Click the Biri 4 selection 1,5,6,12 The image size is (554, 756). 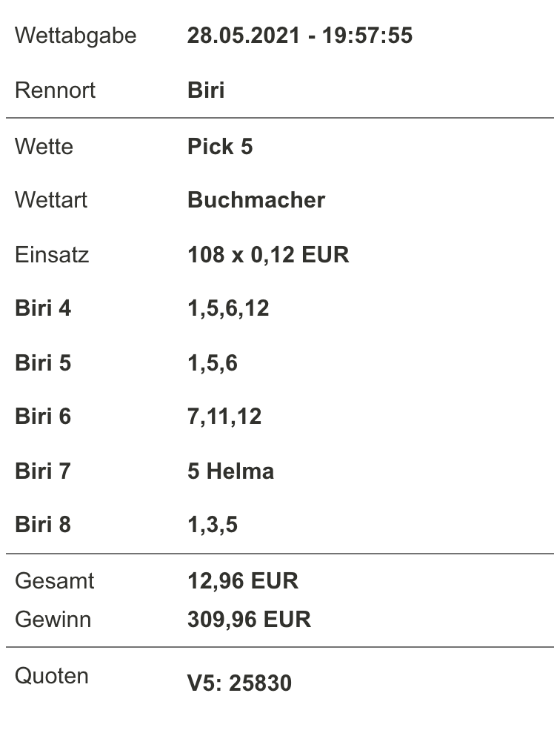[x=228, y=308]
